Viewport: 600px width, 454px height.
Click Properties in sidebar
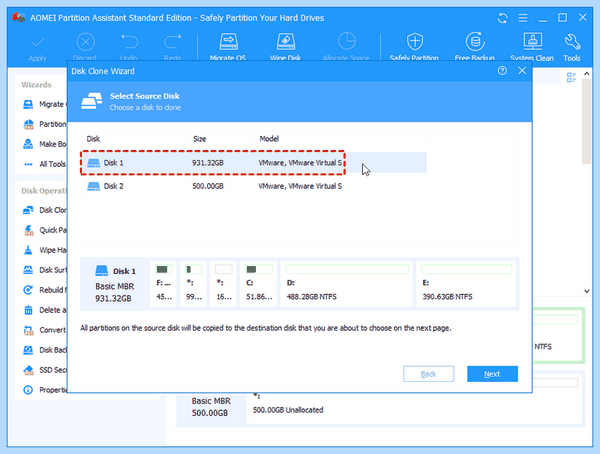(44, 390)
